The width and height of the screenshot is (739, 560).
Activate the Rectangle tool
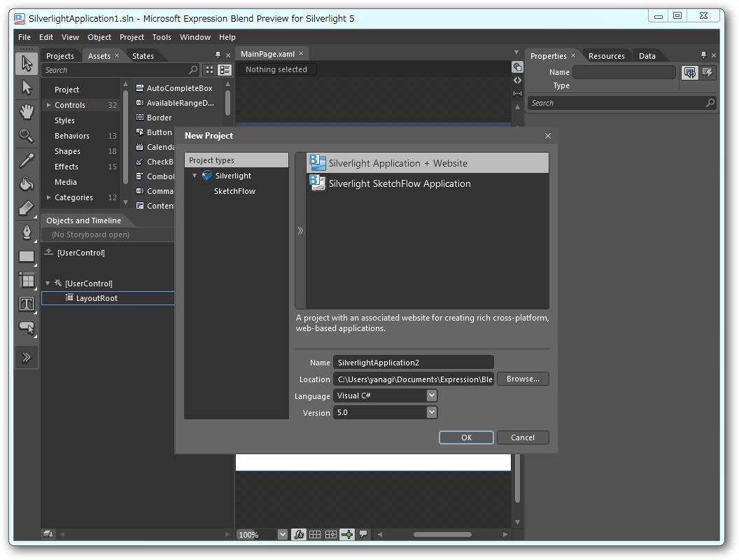[x=26, y=256]
